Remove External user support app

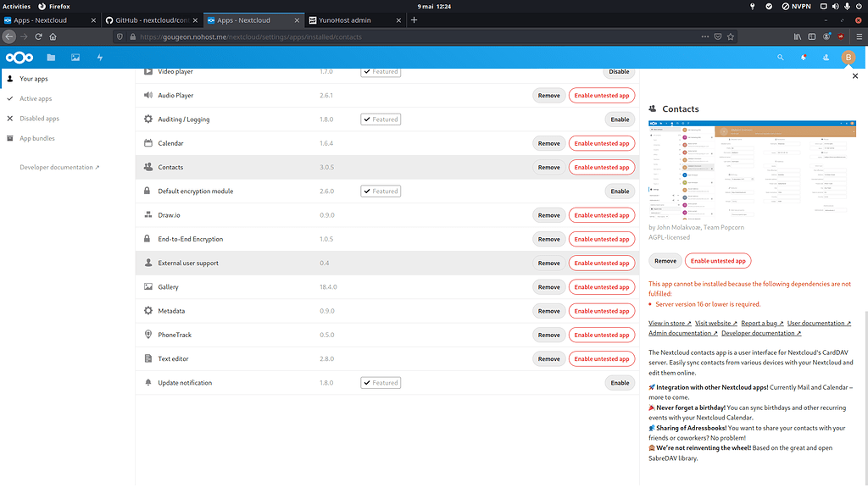coord(548,263)
